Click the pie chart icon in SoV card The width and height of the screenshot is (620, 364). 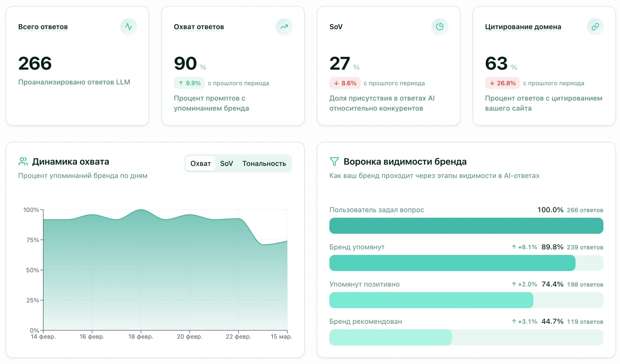coord(440,27)
